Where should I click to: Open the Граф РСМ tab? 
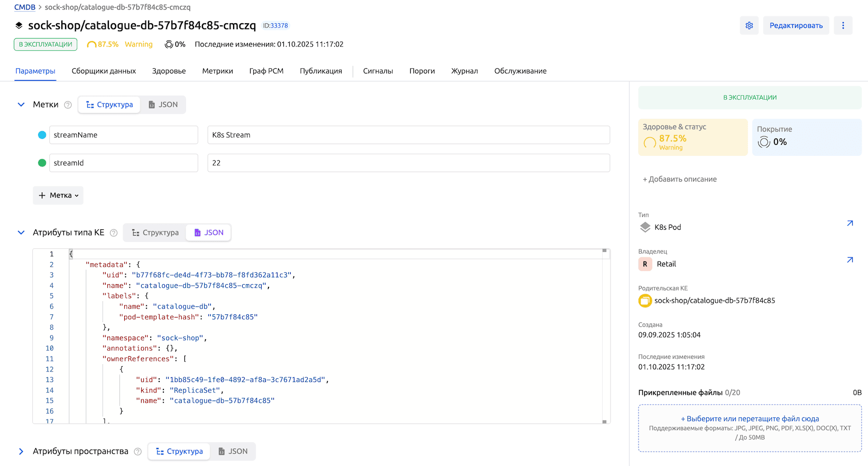(x=266, y=71)
